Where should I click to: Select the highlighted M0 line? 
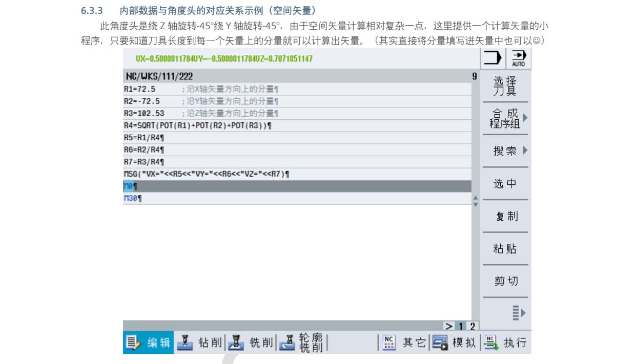pos(297,186)
